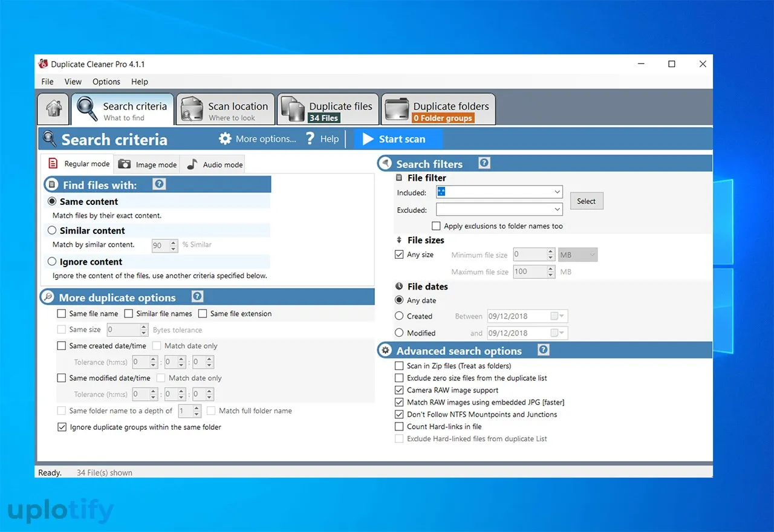Click the question mark Help icon
This screenshot has width=774, height=532.
(310, 139)
